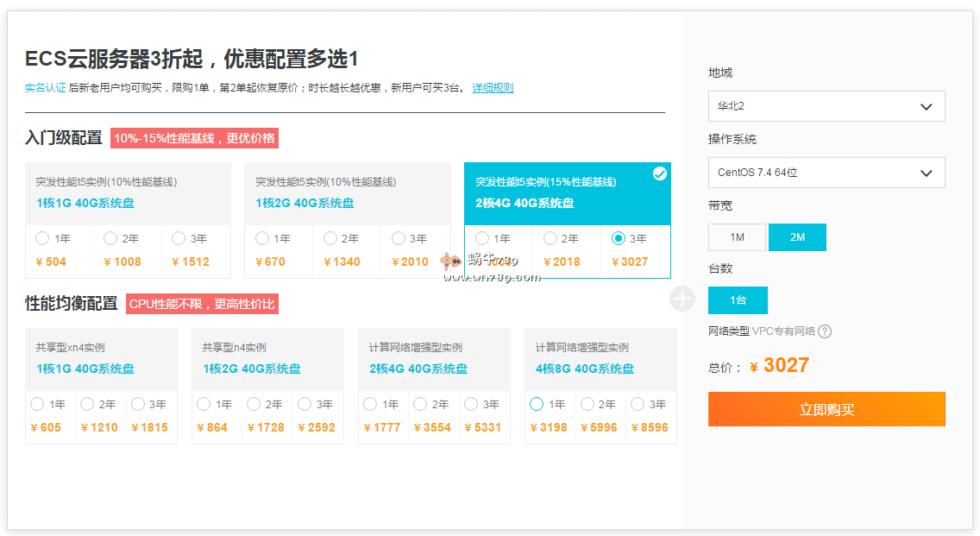The height and width of the screenshot is (536, 980).
Task: Click the VPC network type help icon
Action: tap(825, 331)
